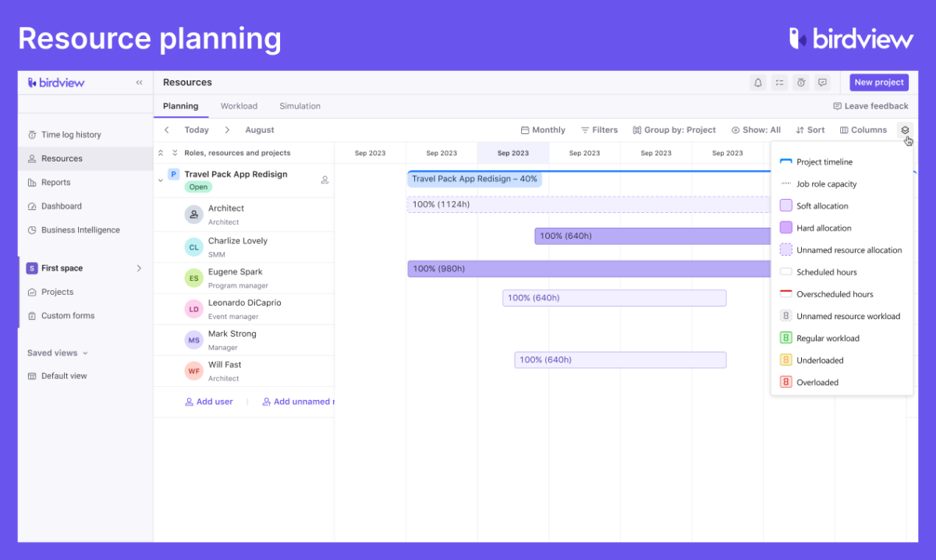Image resolution: width=936 pixels, height=560 pixels.
Task: Click Charlize Lovely 100% (640h) bar
Action: [x=653, y=236]
